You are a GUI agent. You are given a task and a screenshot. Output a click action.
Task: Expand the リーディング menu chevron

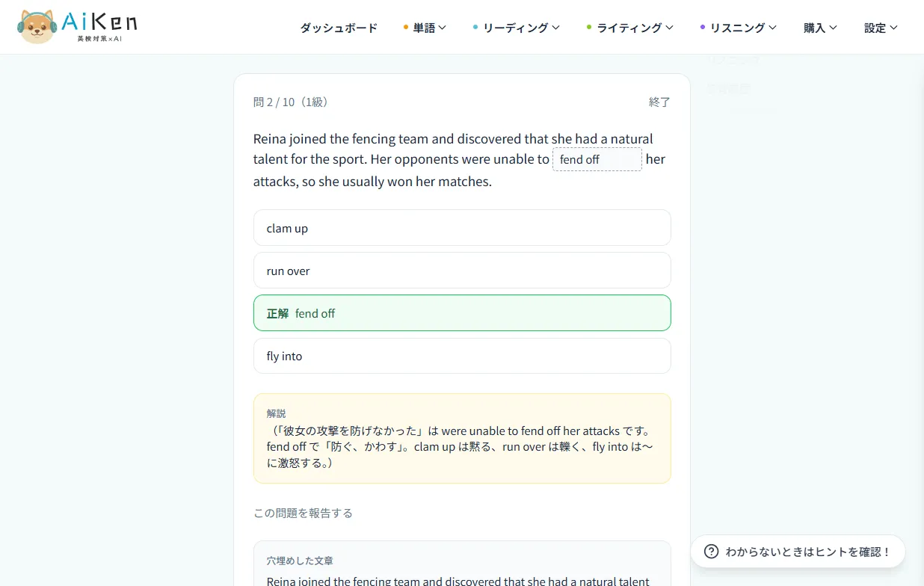555,28
